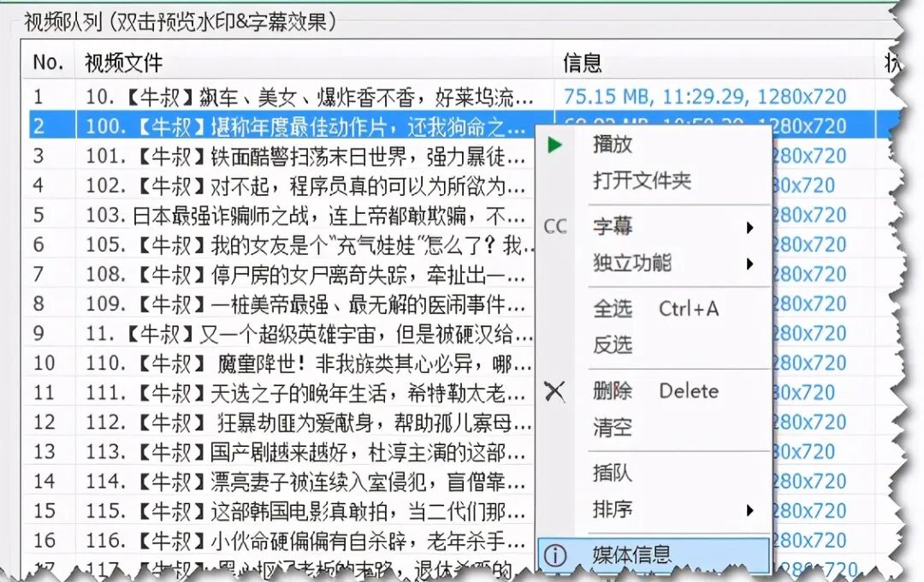This screenshot has width=924, height=582.
Task: Click the No. column header
Action: [x=48, y=62]
